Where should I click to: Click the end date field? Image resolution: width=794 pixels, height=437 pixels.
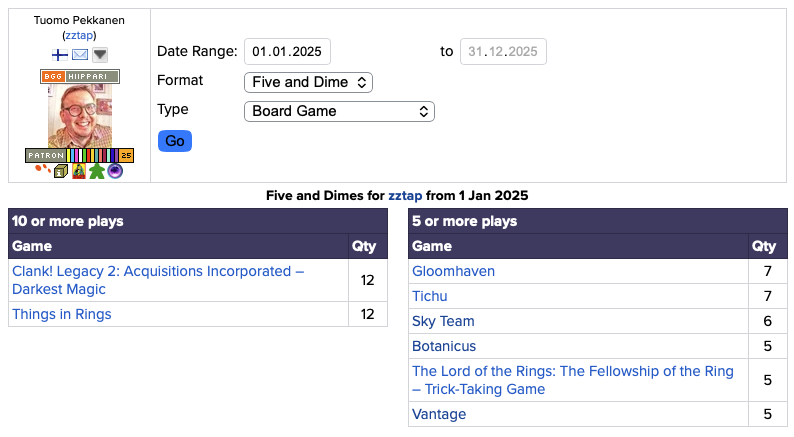pyautogui.click(x=503, y=52)
